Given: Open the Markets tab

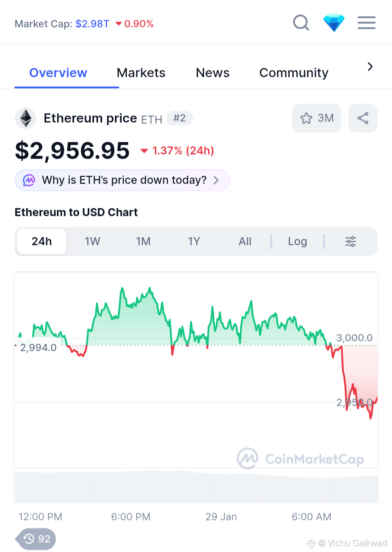Looking at the screenshot, I should (x=141, y=73).
